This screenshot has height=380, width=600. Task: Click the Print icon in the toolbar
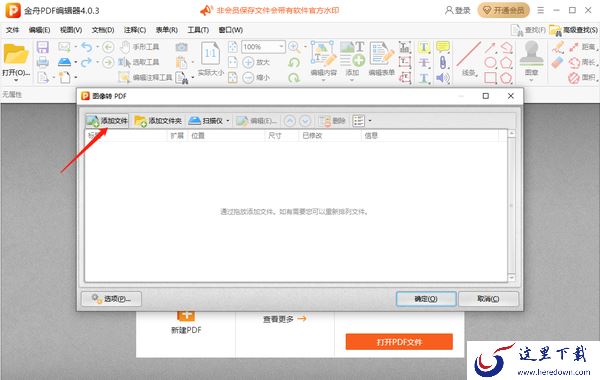[x=42, y=62]
